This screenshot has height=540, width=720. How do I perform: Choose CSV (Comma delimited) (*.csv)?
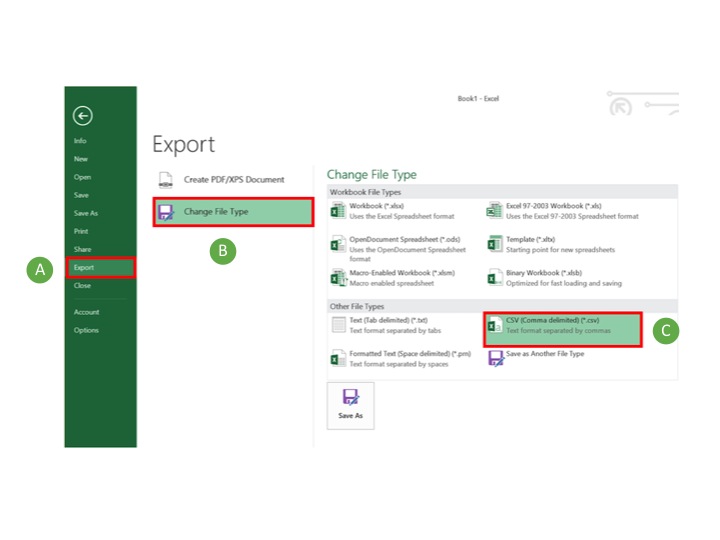(x=562, y=330)
